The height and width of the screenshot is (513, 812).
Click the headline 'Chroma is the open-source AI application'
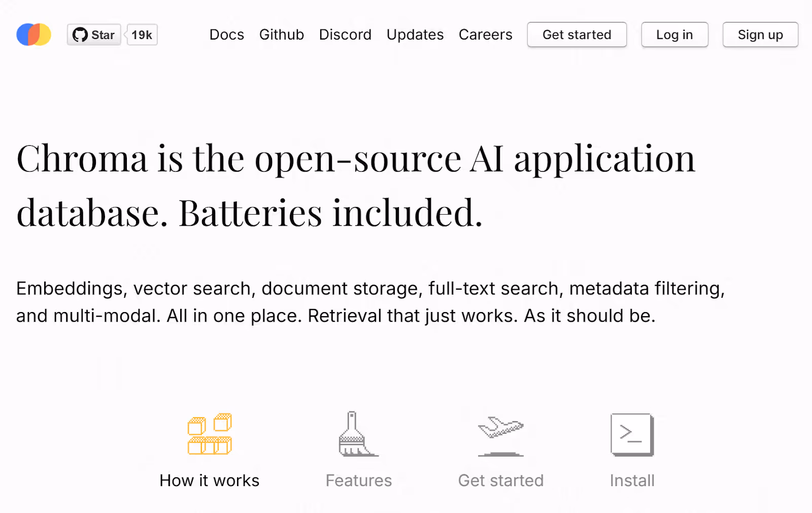(356, 159)
